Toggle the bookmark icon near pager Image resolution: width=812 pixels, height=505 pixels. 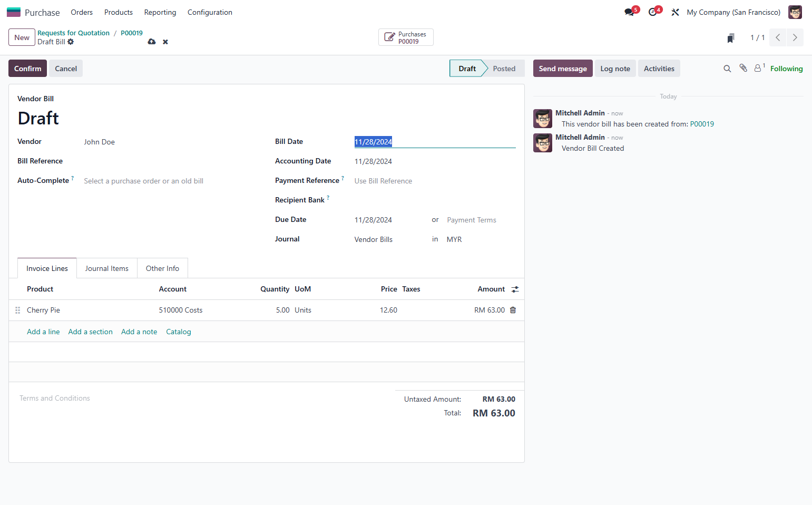[731, 38]
